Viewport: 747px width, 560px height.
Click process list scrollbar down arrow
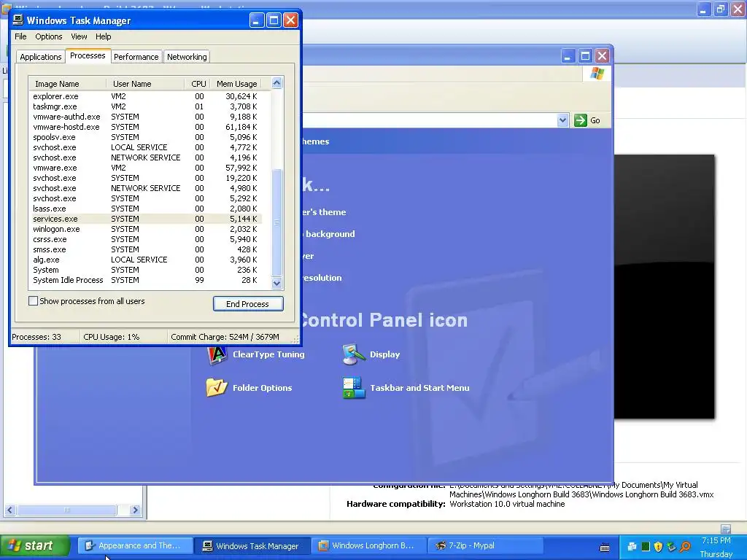coord(276,284)
